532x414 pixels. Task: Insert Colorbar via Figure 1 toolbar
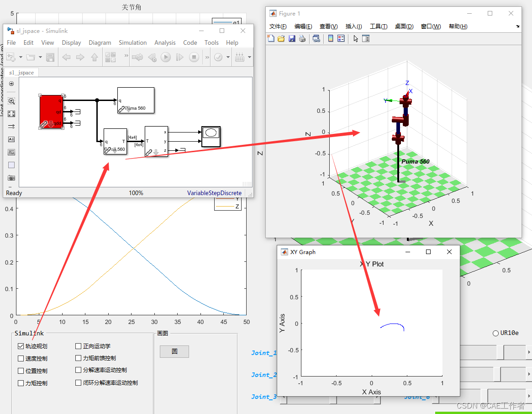click(x=331, y=39)
